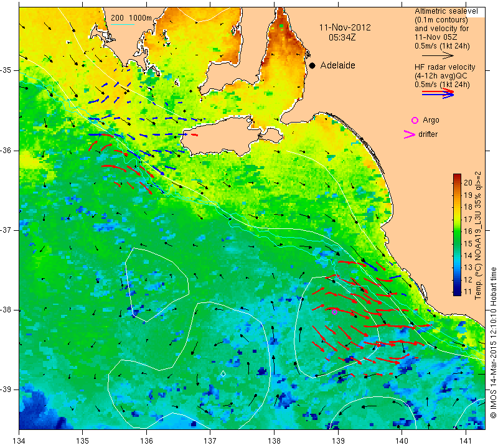498x448 pixels.
Task: Click the Adelaide city label
Action: pos(337,65)
